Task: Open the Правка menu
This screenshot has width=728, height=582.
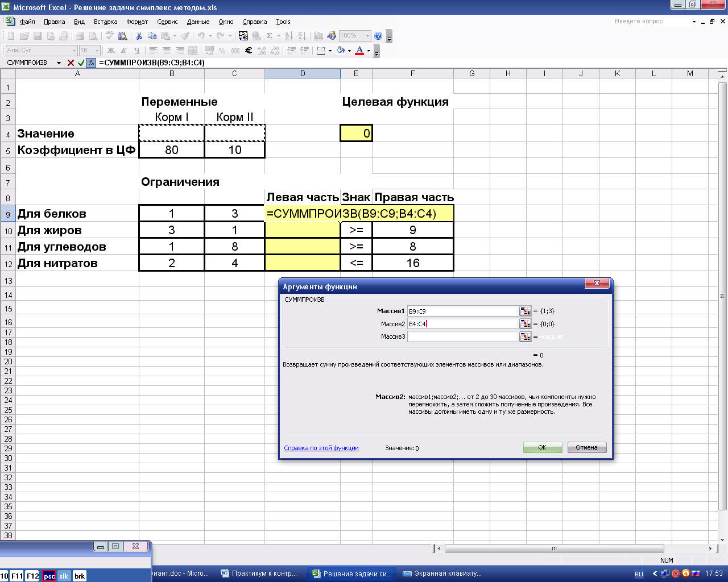Action: [x=54, y=22]
